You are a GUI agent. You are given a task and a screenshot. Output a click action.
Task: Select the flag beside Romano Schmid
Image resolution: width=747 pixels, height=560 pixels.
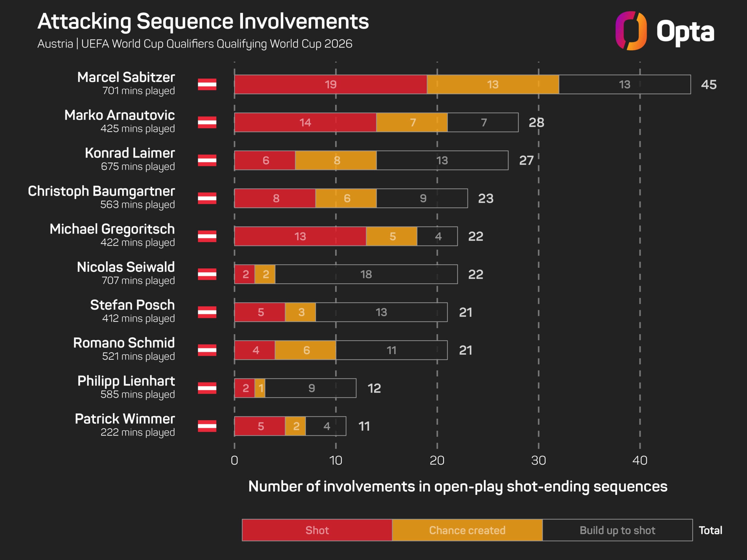tap(207, 350)
